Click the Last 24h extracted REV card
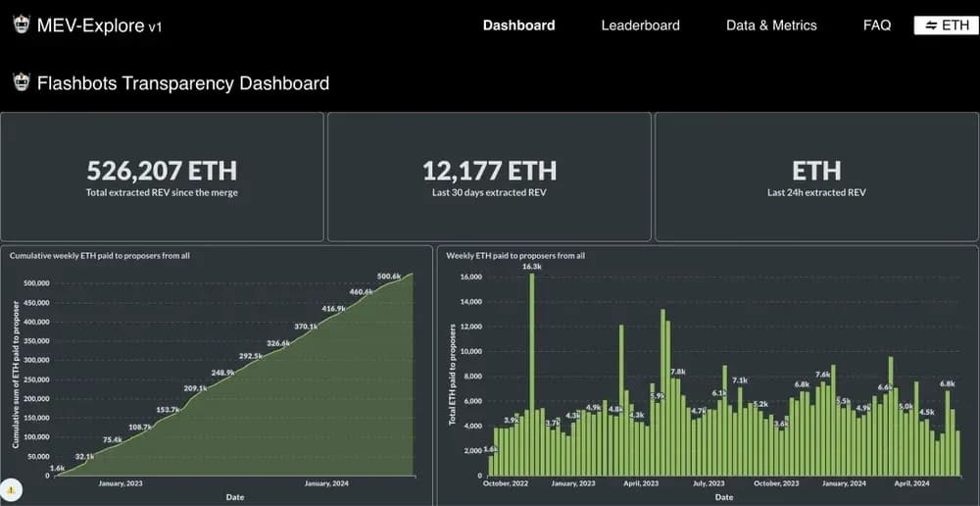 click(817, 177)
